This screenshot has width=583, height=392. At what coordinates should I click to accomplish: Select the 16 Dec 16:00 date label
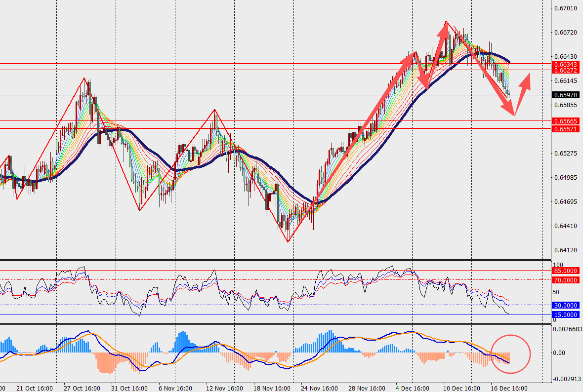tap(508, 388)
